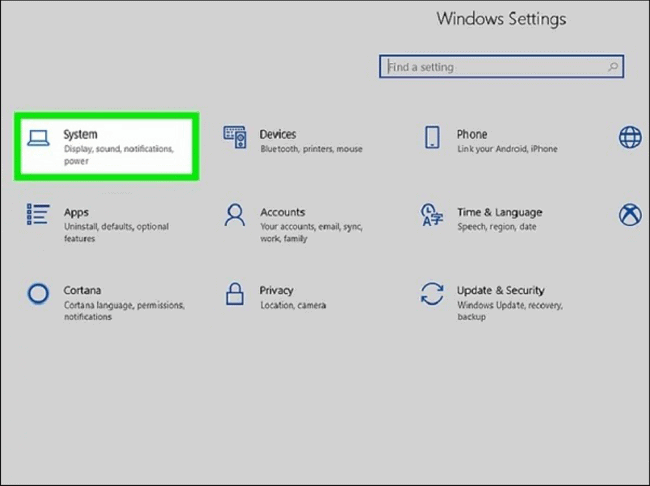This screenshot has width=650, height=486.
Task: Select the Phone heading
Action: point(472,134)
